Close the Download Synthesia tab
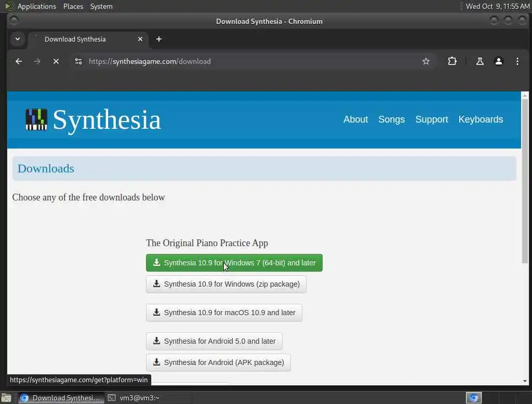 140,39
